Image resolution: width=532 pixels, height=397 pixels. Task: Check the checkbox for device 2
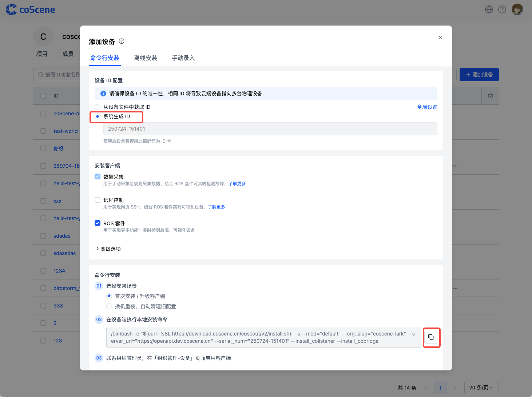pyautogui.click(x=43, y=323)
